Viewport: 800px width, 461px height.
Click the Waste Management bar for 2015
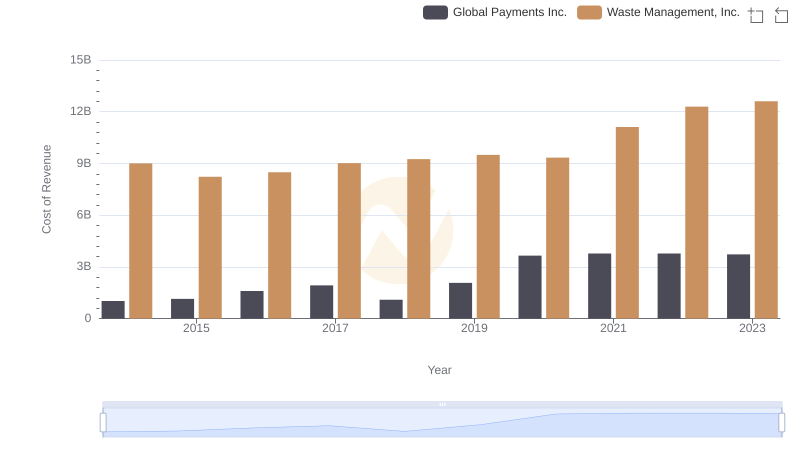click(x=210, y=247)
